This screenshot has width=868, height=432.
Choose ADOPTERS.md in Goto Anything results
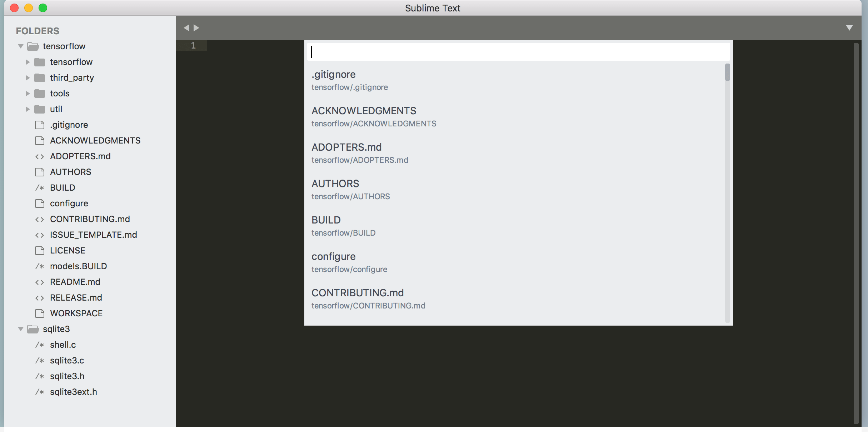click(x=514, y=153)
